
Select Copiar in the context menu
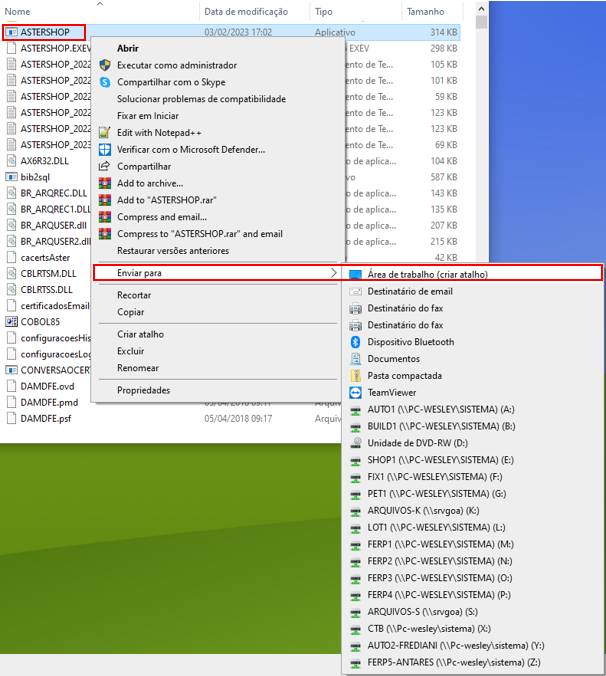click(x=131, y=312)
